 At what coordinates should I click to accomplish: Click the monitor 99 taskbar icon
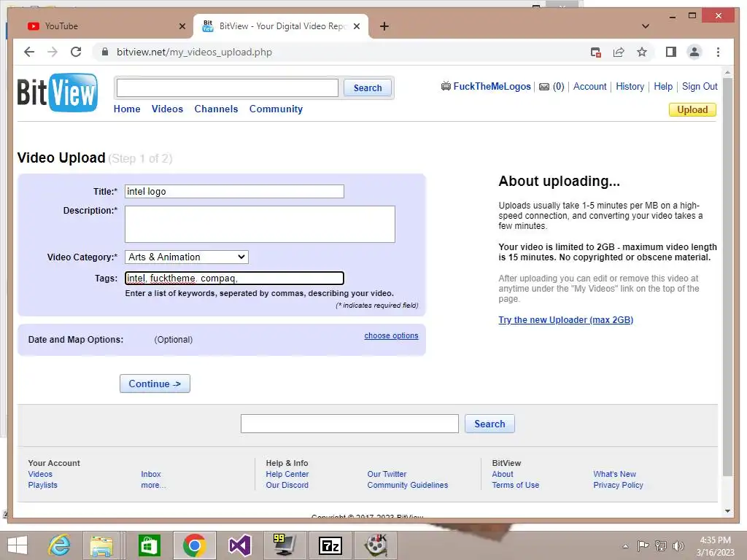click(x=285, y=545)
